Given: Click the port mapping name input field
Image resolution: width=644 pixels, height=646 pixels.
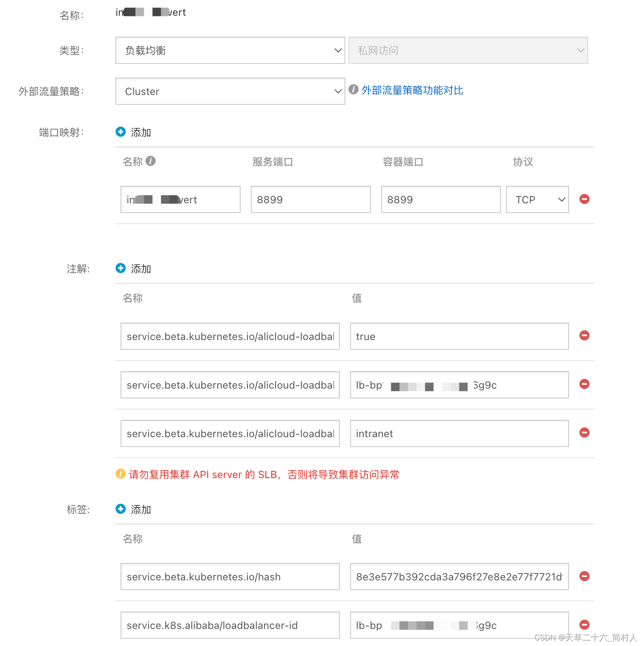Looking at the screenshot, I should 181,199.
